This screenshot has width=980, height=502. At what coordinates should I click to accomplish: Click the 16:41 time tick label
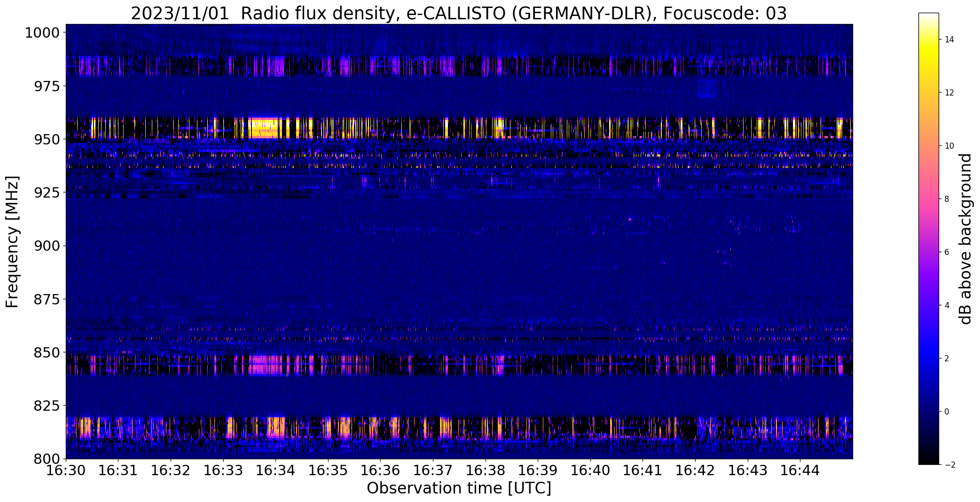click(643, 470)
